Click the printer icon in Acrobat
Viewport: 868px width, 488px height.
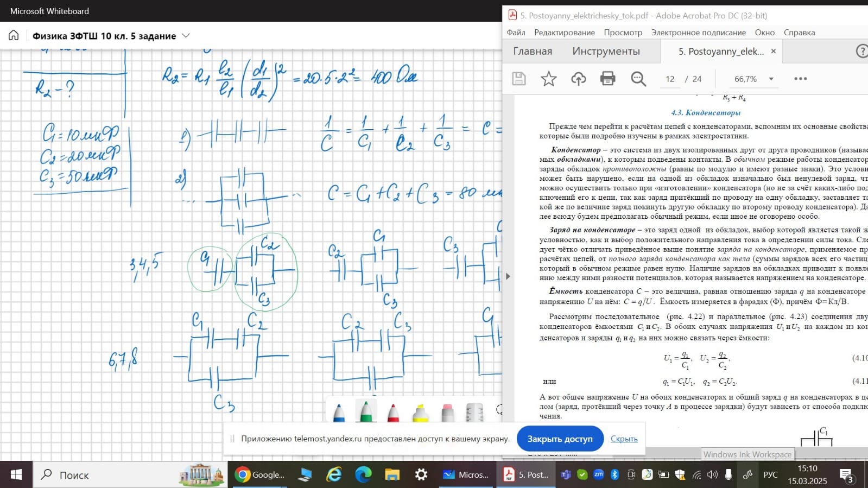(607, 79)
